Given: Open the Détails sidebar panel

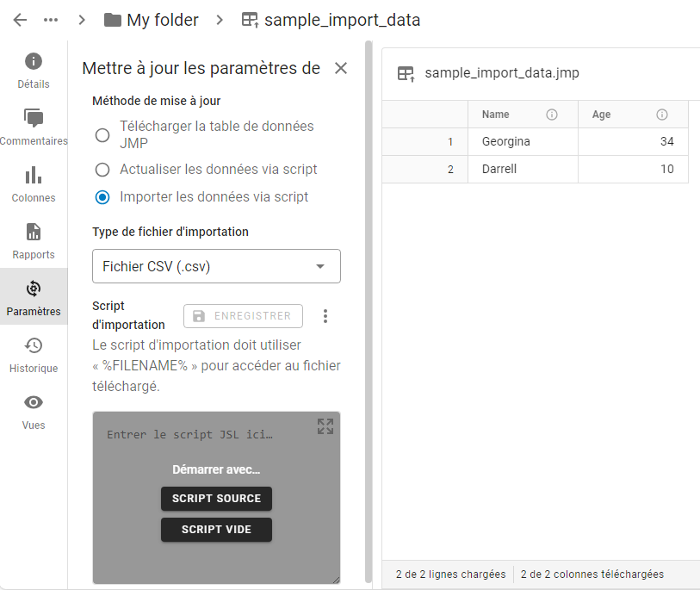Looking at the screenshot, I should (34, 70).
